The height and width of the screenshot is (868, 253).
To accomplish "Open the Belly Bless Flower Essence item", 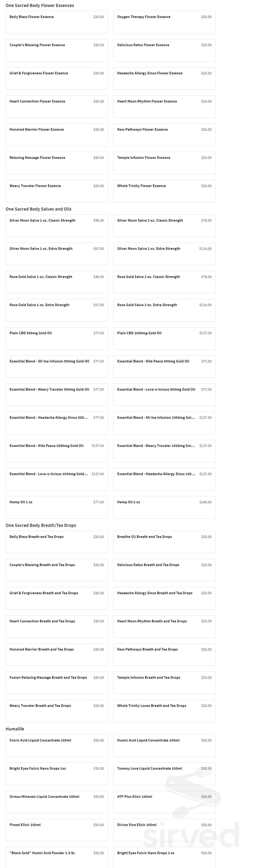I will [57, 22].
